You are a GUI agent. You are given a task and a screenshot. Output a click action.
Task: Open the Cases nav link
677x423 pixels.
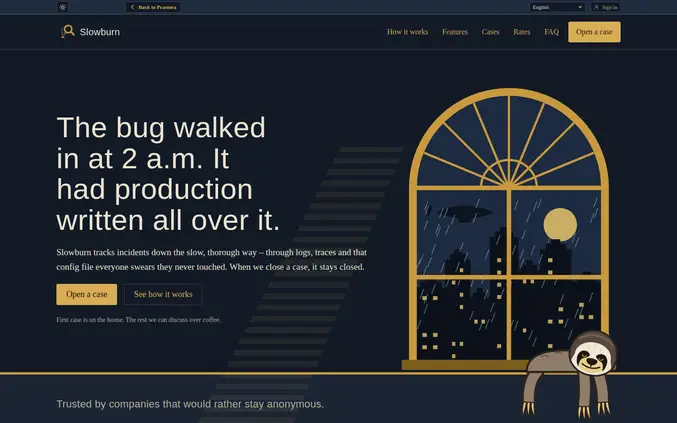490,32
